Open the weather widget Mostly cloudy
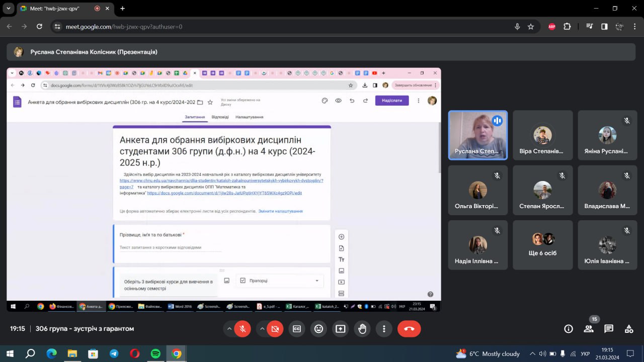Viewport: 644px width, 362px height. click(x=488, y=353)
